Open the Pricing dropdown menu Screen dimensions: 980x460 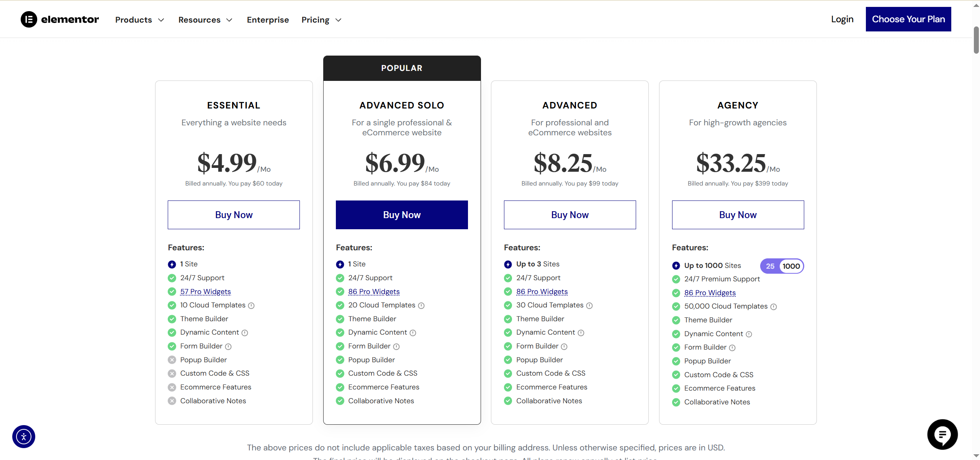click(x=321, y=20)
